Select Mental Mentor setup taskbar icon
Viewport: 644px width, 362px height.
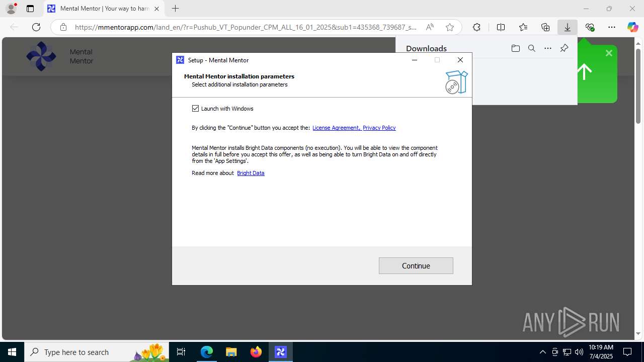coord(281,352)
